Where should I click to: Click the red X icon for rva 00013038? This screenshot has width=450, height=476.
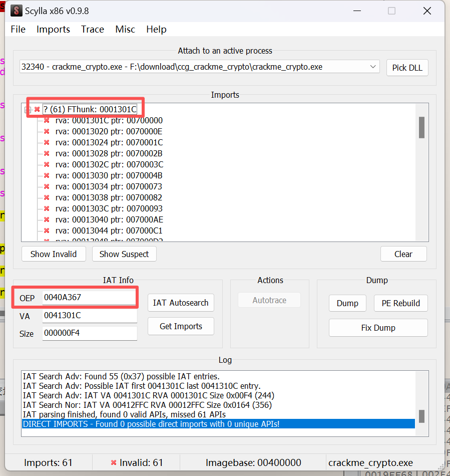coord(47,197)
